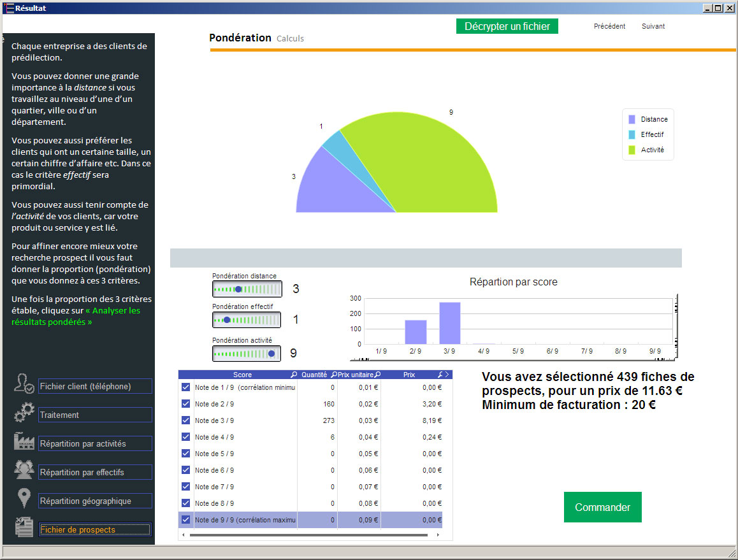Click the search magnifier in the Prix column header

coord(440,375)
